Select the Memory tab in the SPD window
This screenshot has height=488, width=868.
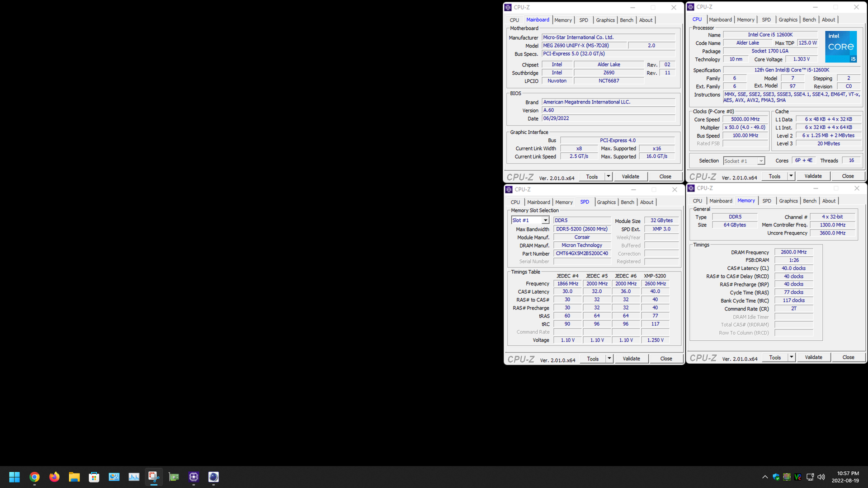(564, 202)
